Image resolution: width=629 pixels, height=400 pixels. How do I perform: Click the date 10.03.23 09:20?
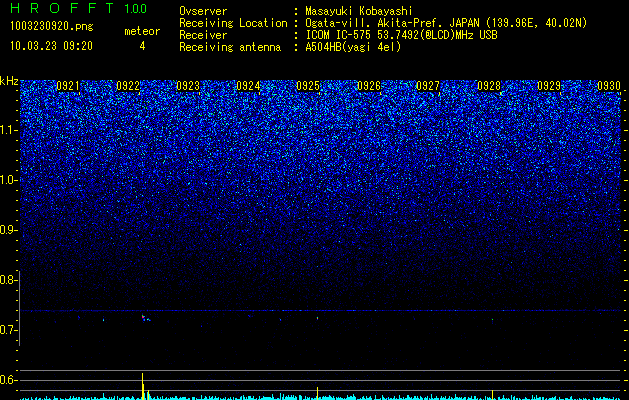(51, 46)
